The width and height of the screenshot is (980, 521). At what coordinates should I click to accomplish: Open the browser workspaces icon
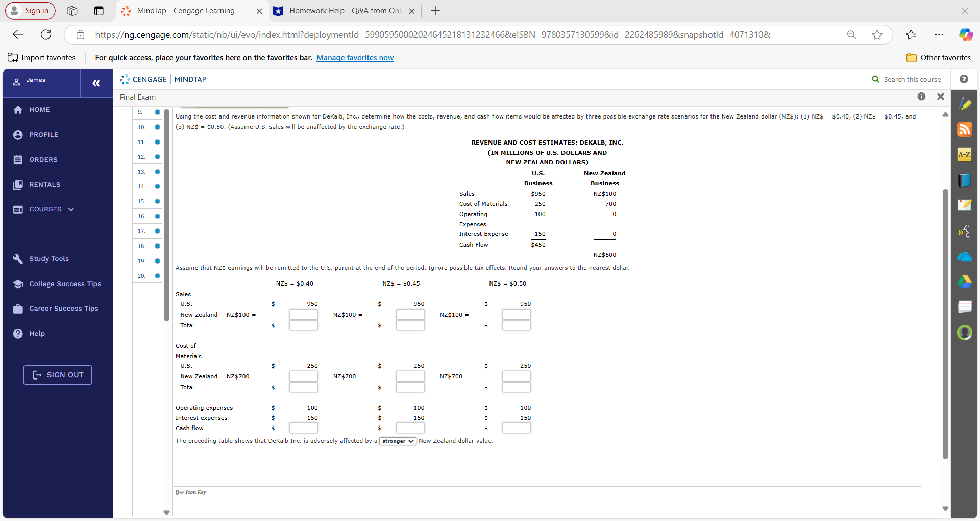[72, 11]
